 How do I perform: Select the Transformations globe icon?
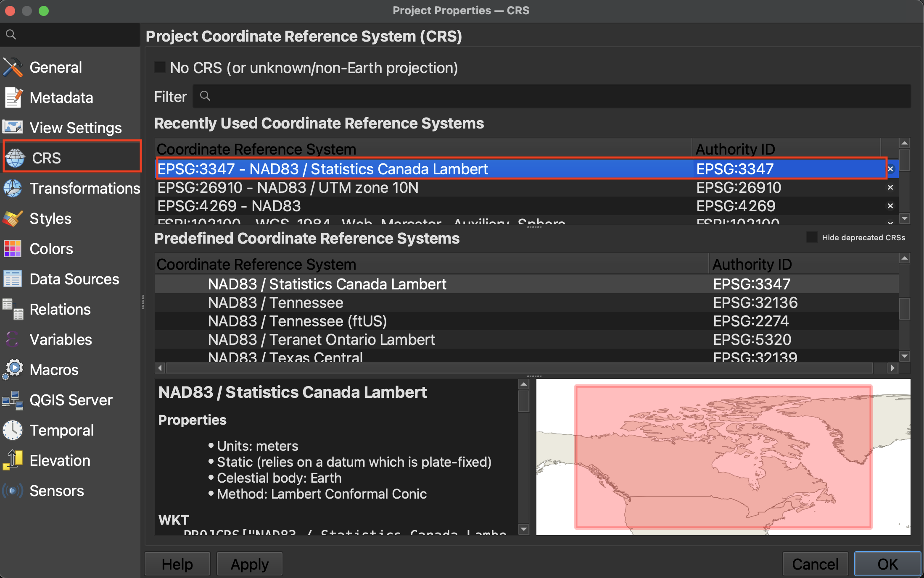(13, 188)
